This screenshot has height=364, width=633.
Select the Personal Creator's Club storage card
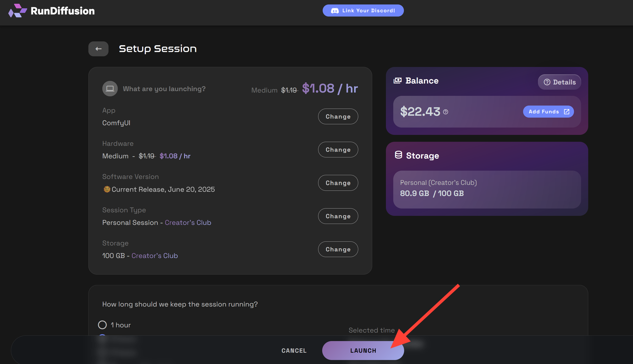487,189
